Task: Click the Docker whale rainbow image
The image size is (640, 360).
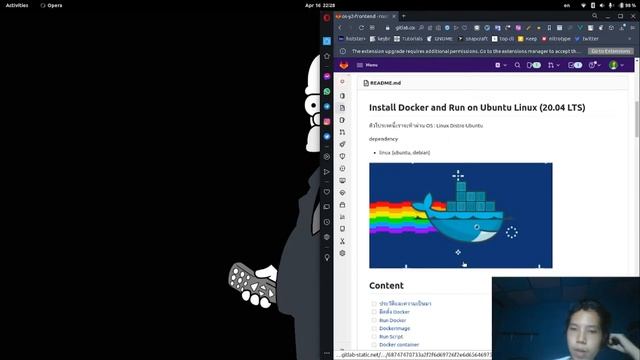Action: [x=461, y=216]
